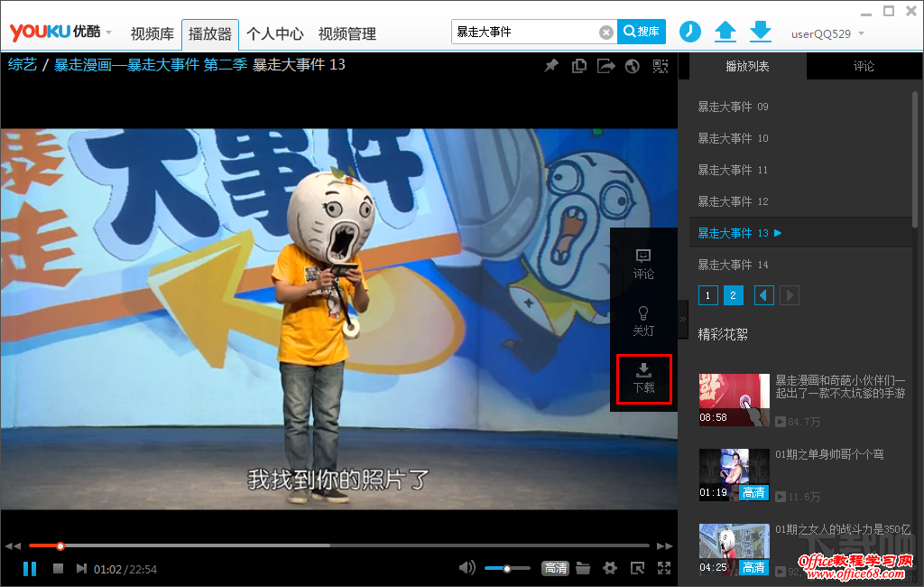The image size is (924, 587).
Task: Open downloads with the download arrow icon
Action: point(761,32)
